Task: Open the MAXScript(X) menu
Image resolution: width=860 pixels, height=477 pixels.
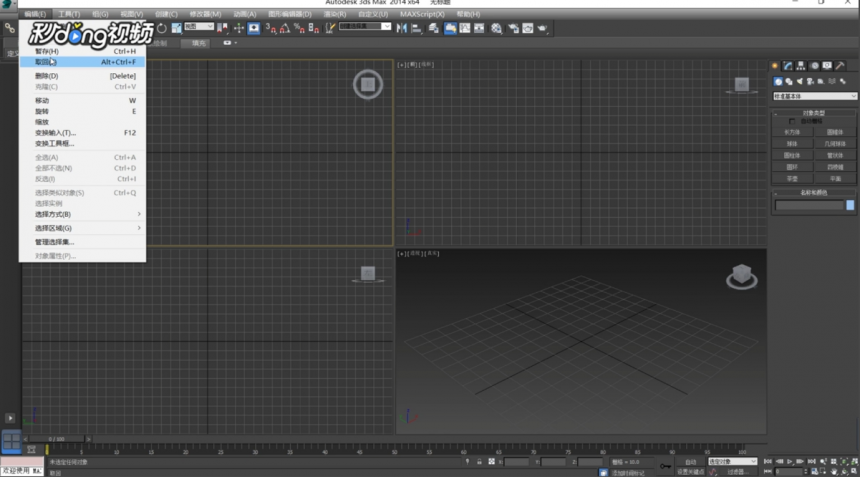Action: click(x=422, y=14)
